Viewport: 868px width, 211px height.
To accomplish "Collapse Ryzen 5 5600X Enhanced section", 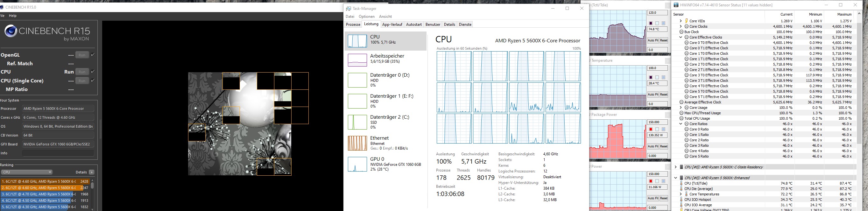I will (x=676, y=178).
